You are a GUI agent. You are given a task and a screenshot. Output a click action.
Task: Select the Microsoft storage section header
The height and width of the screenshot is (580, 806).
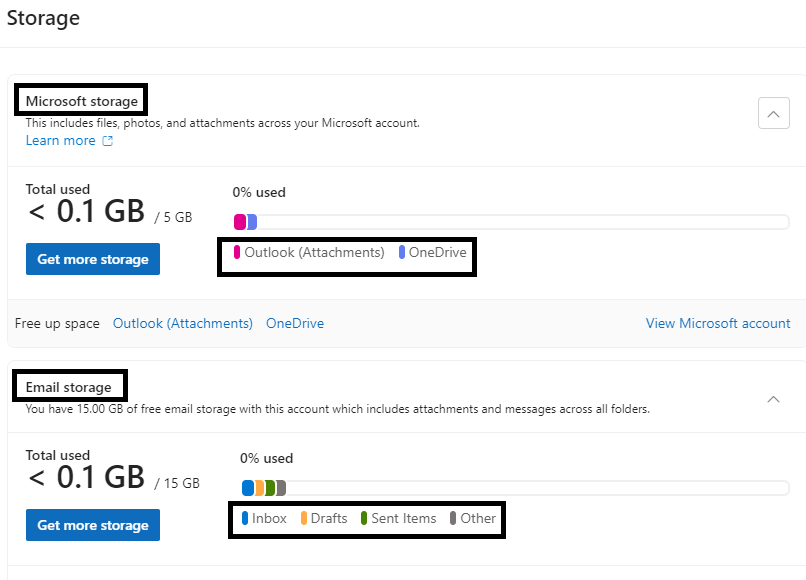80,100
